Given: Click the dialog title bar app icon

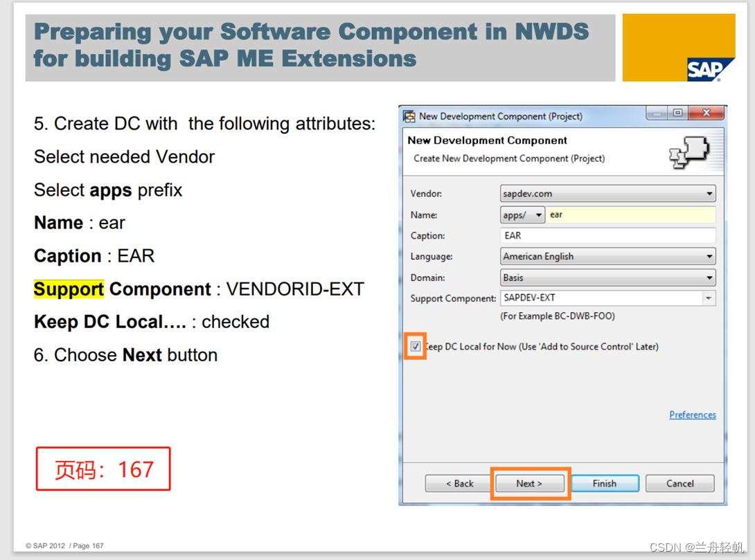Looking at the screenshot, I should click(409, 116).
